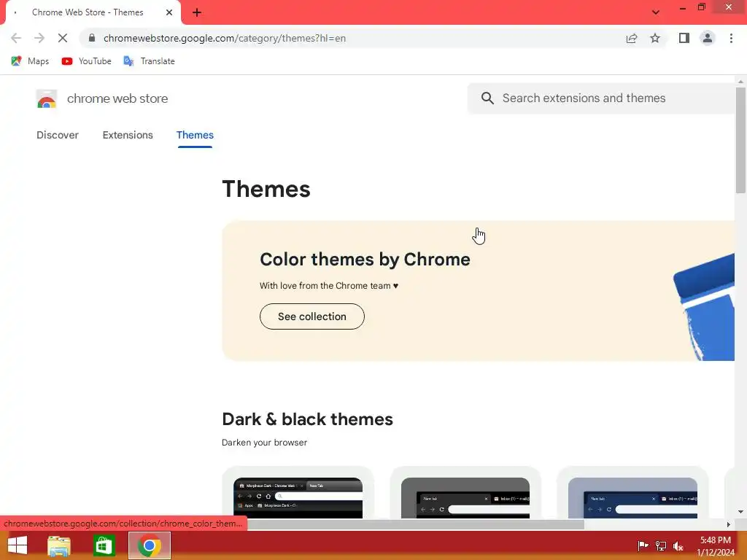747x560 pixels.
Task: Open File Explorer from the taskbar
Action: pyautogui.click(x=59, y=545)
